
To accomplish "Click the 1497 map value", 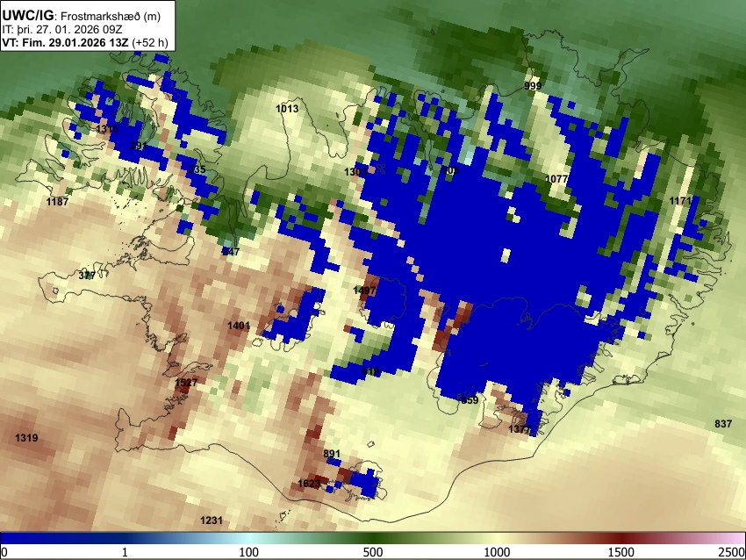I will coord(364,291).
